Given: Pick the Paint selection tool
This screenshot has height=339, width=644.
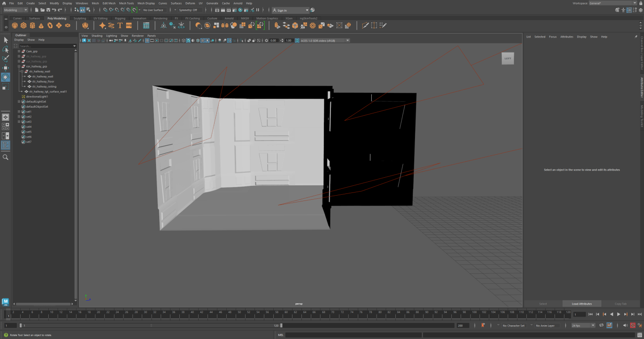Looking at the screenshot, I should coord(5,59).
